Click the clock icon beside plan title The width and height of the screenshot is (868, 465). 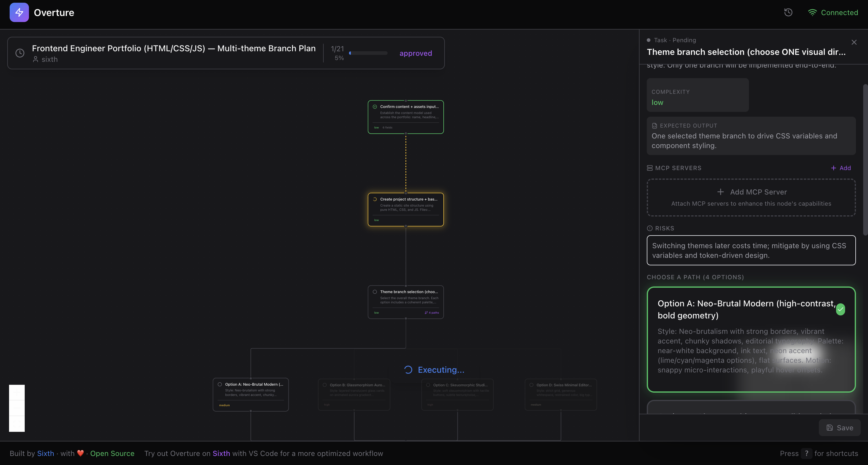(20, 53)
